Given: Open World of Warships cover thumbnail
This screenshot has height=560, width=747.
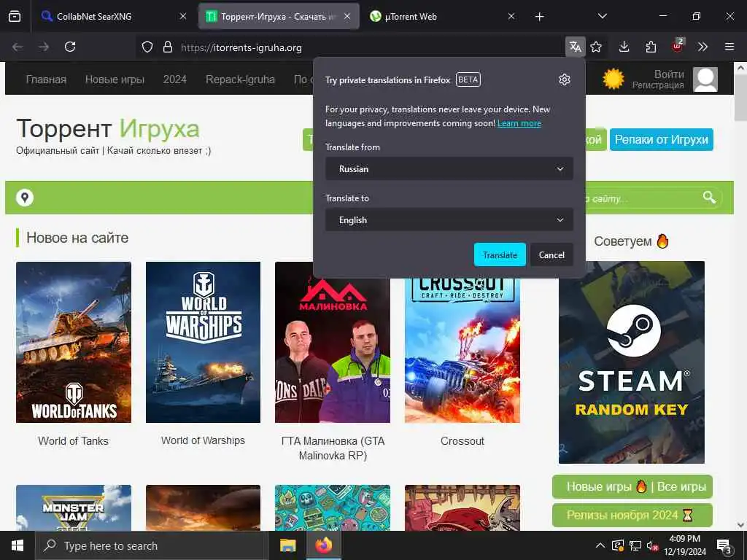Looking at the screenshot, I should 203,342.
